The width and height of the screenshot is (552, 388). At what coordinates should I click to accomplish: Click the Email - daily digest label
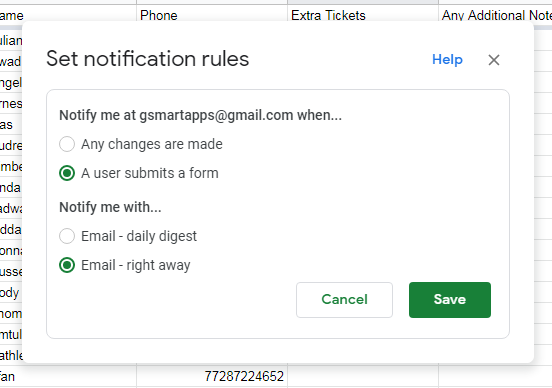click(139, 236)
